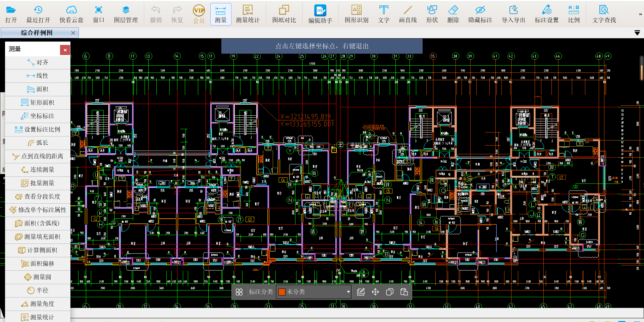Toggle the 测量 measure tool
The width and height of the screenshot is (644, 322).
pos(221,14)
